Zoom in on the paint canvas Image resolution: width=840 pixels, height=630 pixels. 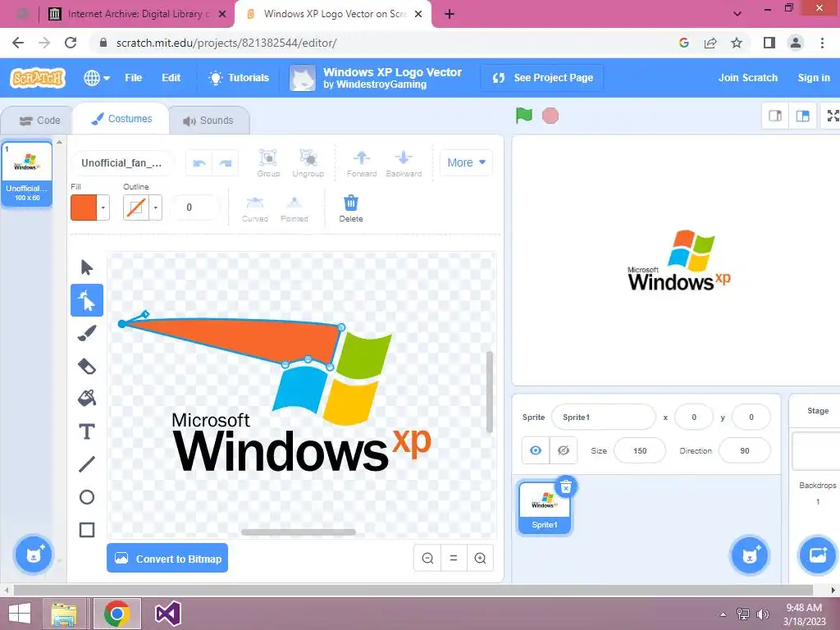click(x=480, y=558)
